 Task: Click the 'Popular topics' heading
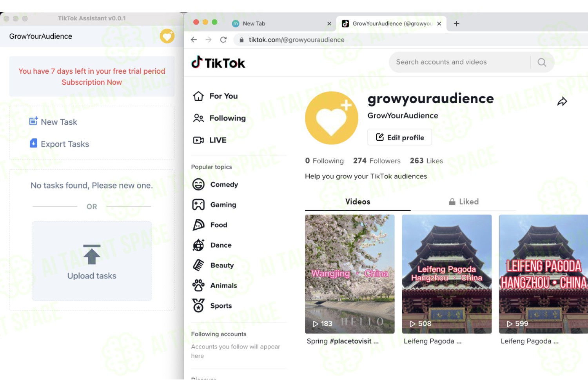[x=212, y=167]
